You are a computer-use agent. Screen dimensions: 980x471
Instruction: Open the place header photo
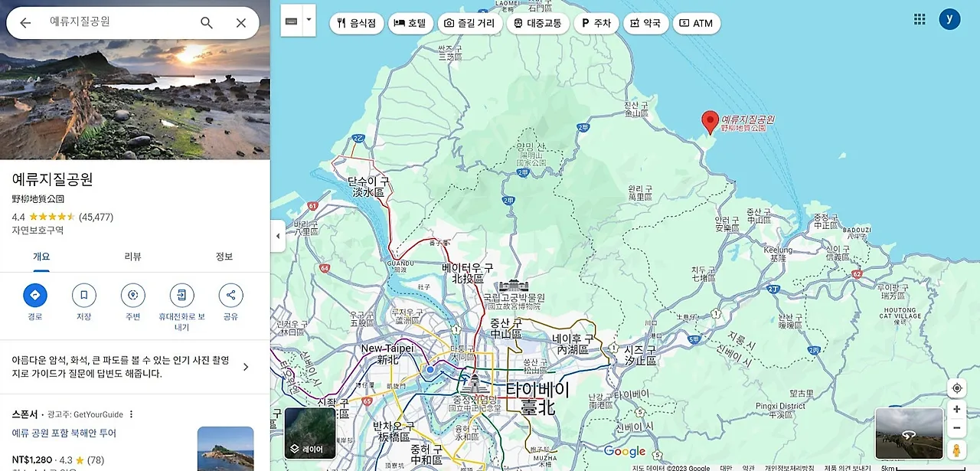135,100
